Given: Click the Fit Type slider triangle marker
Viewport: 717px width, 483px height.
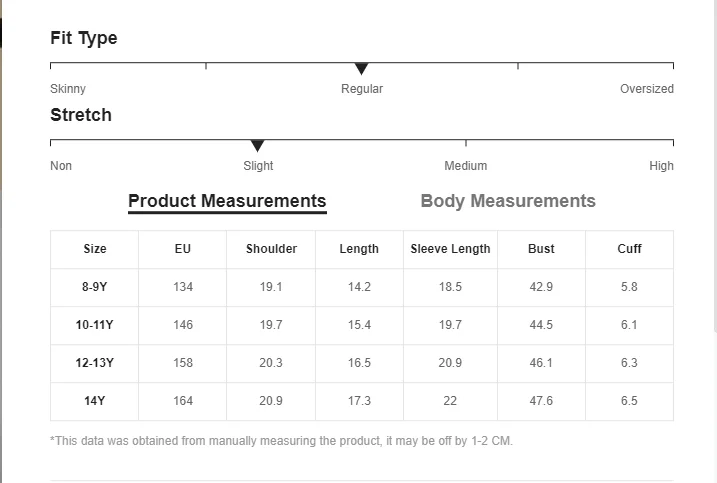Looking at the screenshot, I should point(362,69).
